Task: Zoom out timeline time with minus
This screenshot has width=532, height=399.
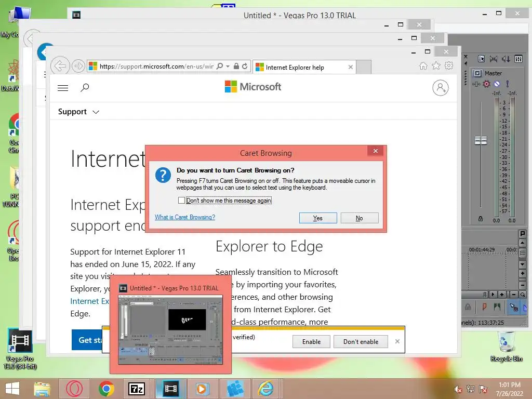Action: point(514,295)
